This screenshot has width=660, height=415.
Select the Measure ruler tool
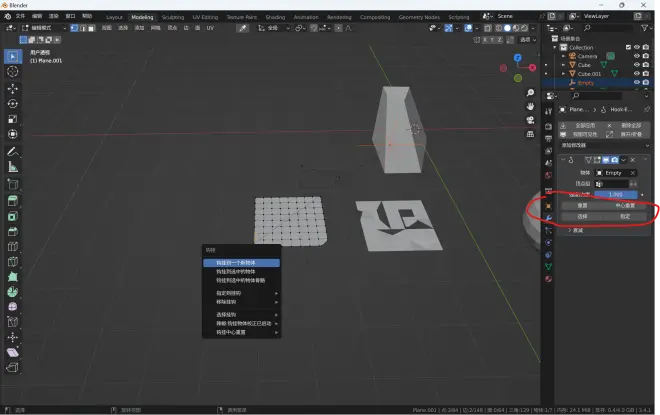tap(13, 167)
